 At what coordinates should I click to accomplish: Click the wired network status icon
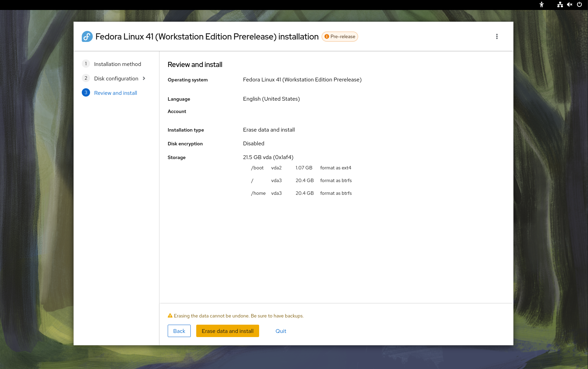coord(560,4)
